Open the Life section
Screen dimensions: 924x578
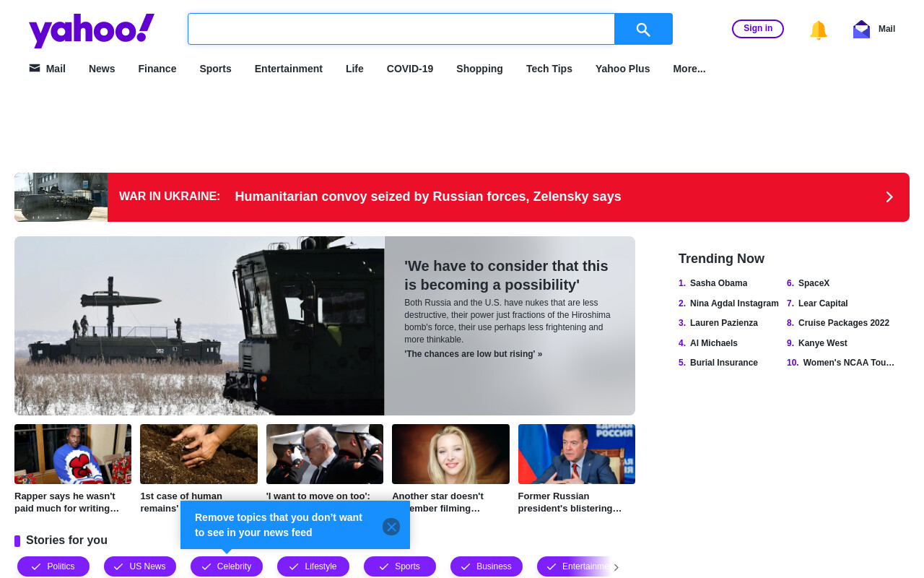tap(354, 69)
